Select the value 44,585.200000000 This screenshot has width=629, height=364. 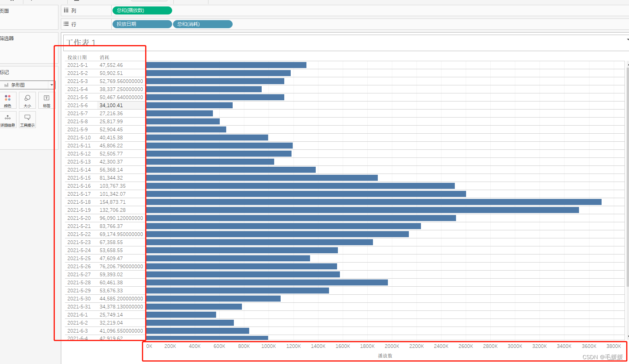point(121,298)
